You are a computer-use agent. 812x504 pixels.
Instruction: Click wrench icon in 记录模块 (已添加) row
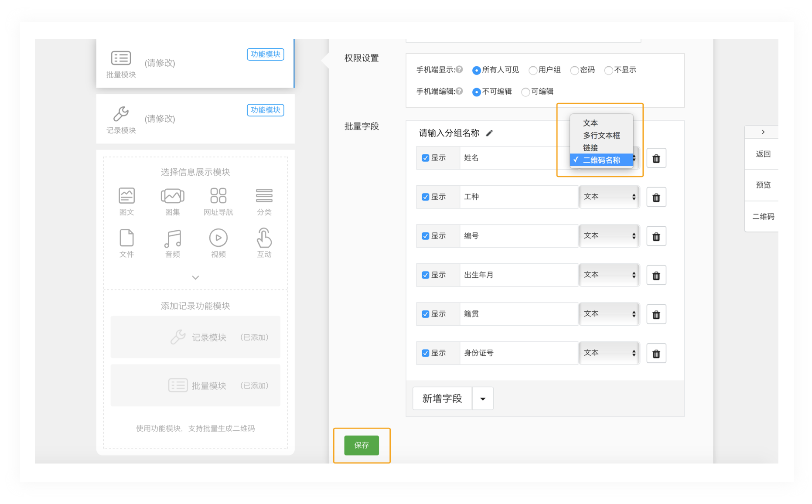coord(178,337)
